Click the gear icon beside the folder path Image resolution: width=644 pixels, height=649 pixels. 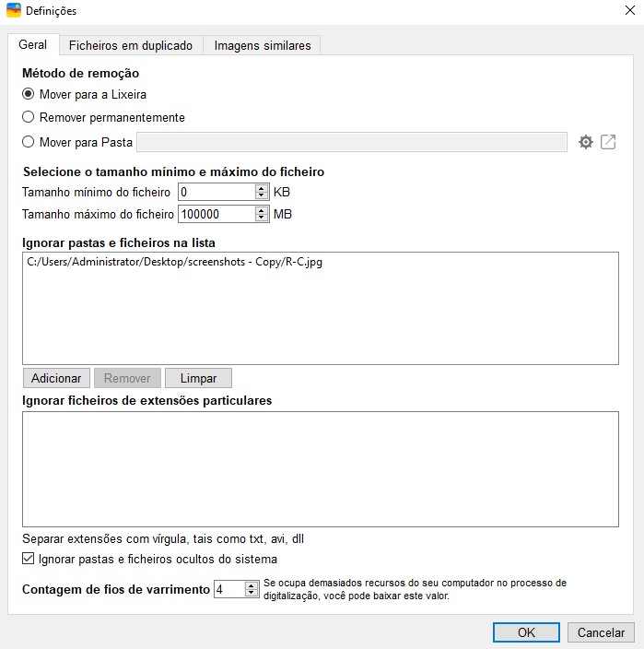pyautogui.click(x=585, y=142)
